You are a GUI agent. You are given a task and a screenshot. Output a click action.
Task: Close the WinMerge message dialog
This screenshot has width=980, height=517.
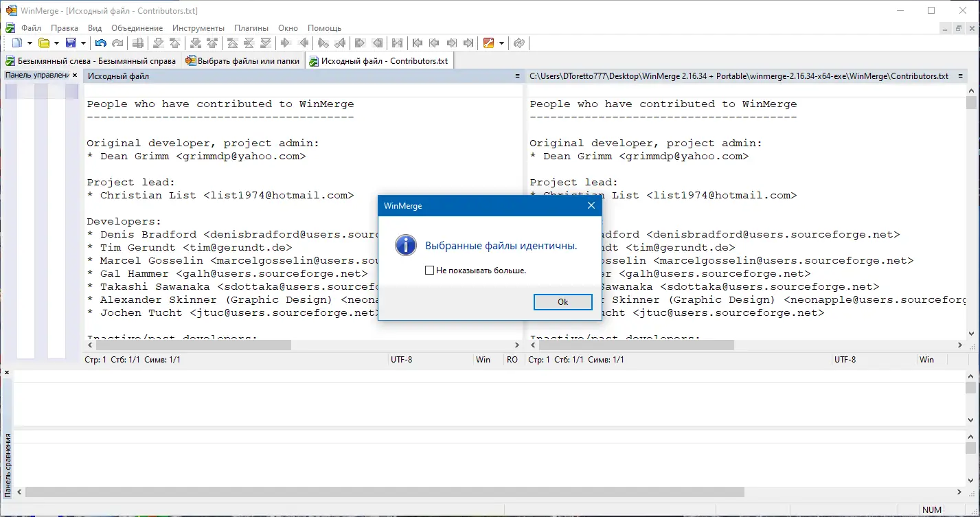591,205
